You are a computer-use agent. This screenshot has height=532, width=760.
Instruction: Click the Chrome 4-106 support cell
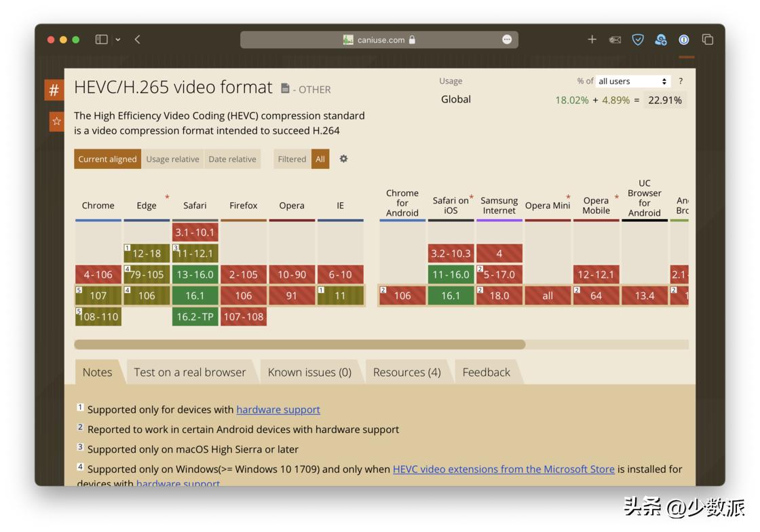98,275
